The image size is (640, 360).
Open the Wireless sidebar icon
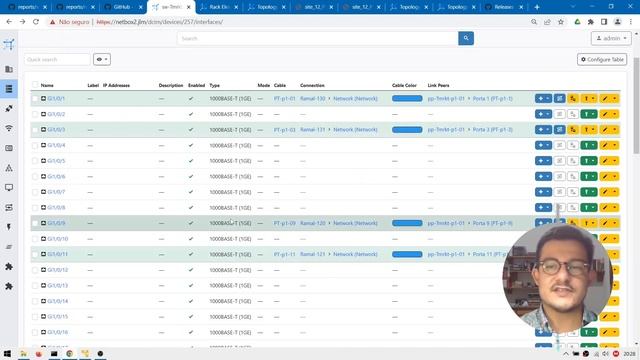9,128
